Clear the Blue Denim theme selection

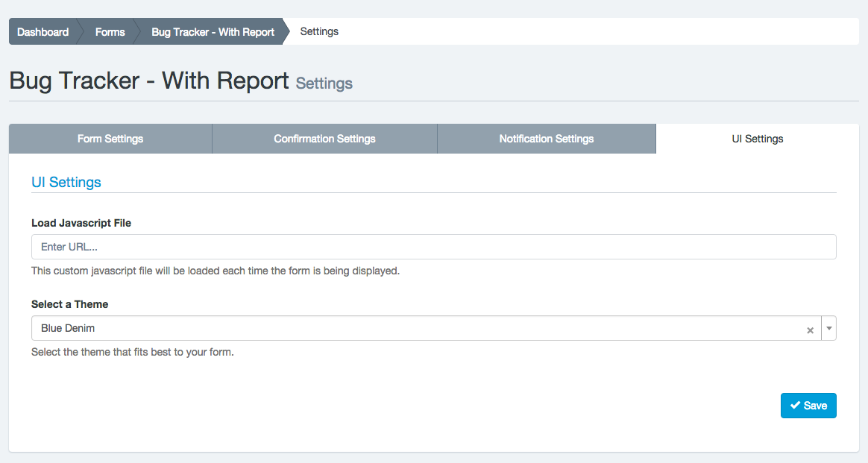pos(810,330)
